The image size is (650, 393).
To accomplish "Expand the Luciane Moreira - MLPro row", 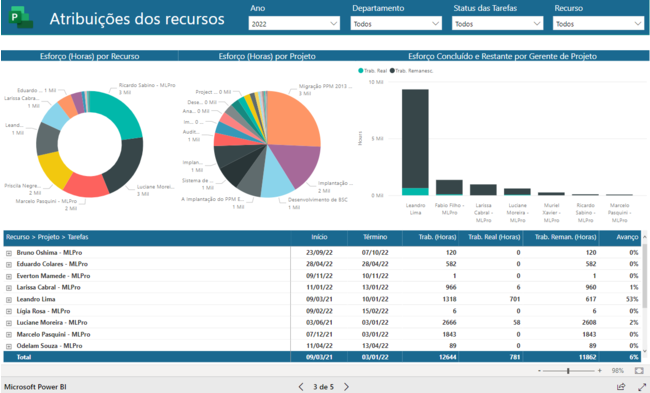I will point(9,323).
